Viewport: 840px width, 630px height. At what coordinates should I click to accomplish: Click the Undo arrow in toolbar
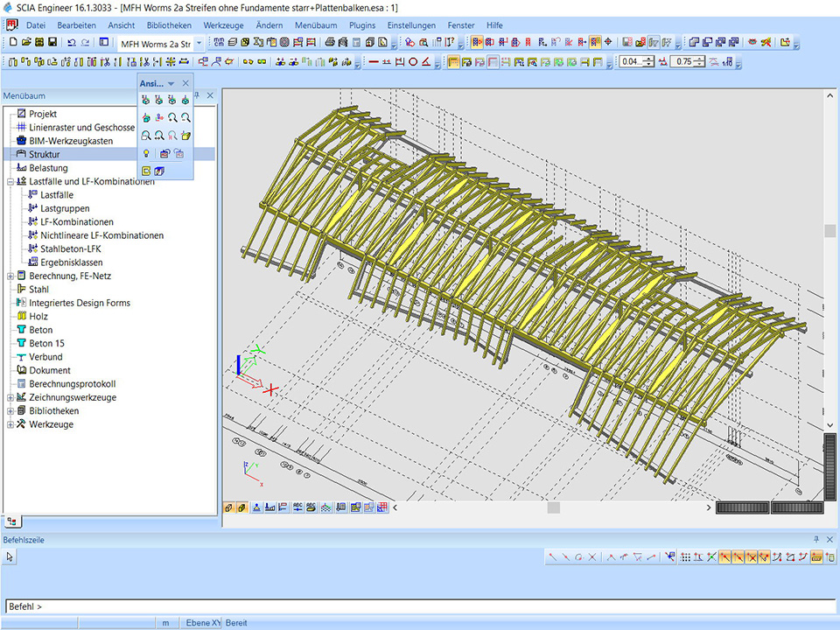pyautogui.click(x=71, y=42)
